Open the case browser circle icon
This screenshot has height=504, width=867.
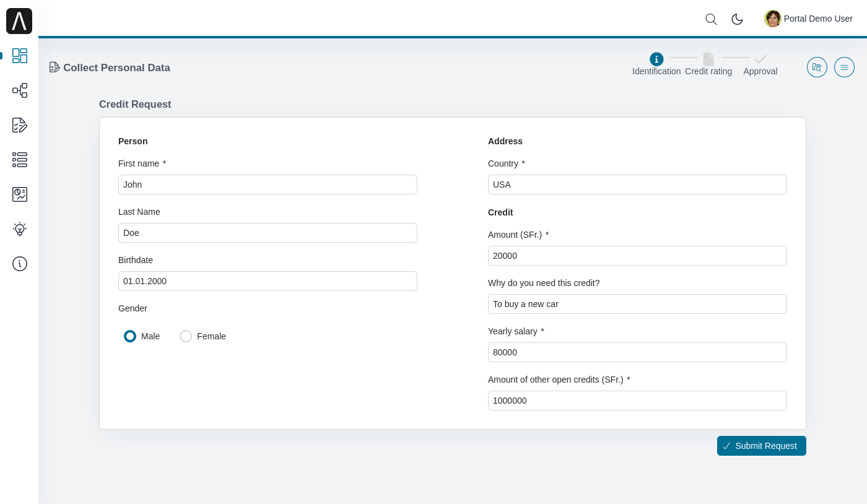click(817, 67)
